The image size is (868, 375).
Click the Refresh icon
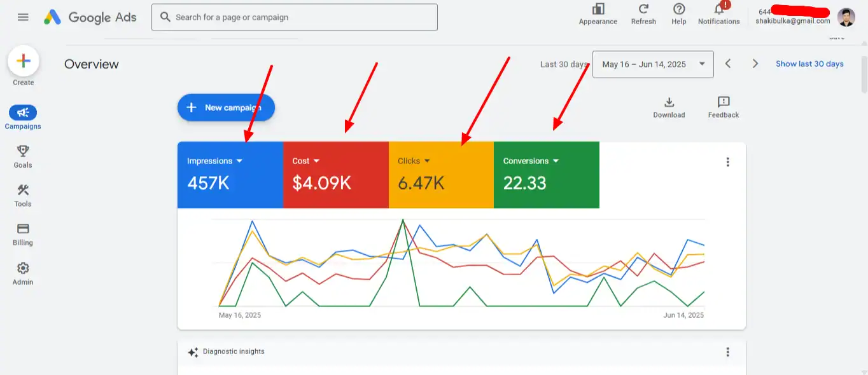coord(643,13)
